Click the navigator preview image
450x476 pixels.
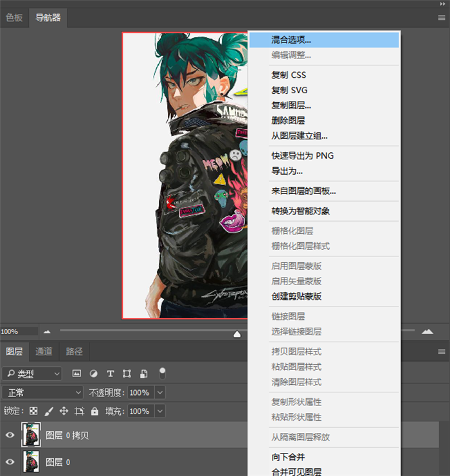click(x=184, y=175)
